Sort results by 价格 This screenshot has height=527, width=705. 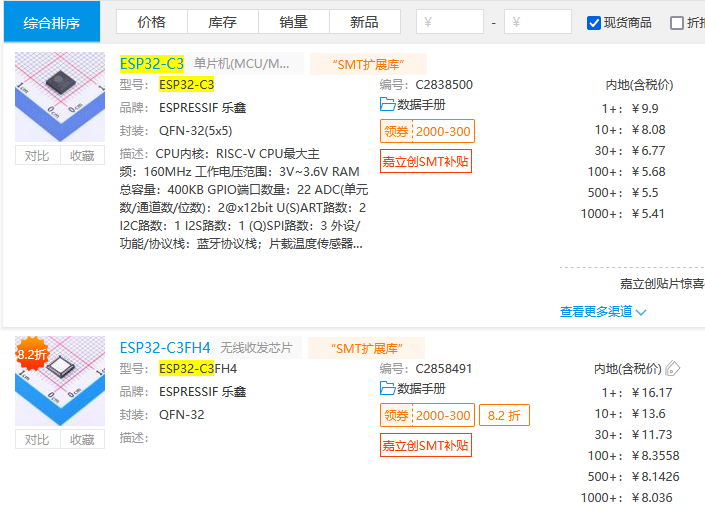(152, 22)
